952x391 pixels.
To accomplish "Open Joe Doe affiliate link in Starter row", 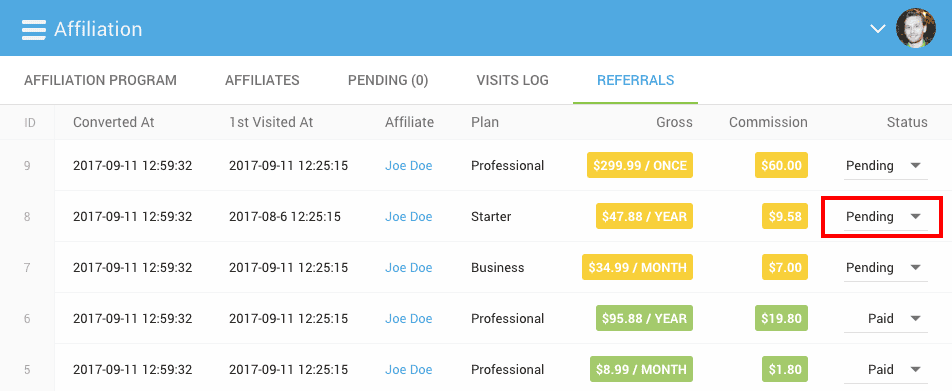I will pos(409,217).
